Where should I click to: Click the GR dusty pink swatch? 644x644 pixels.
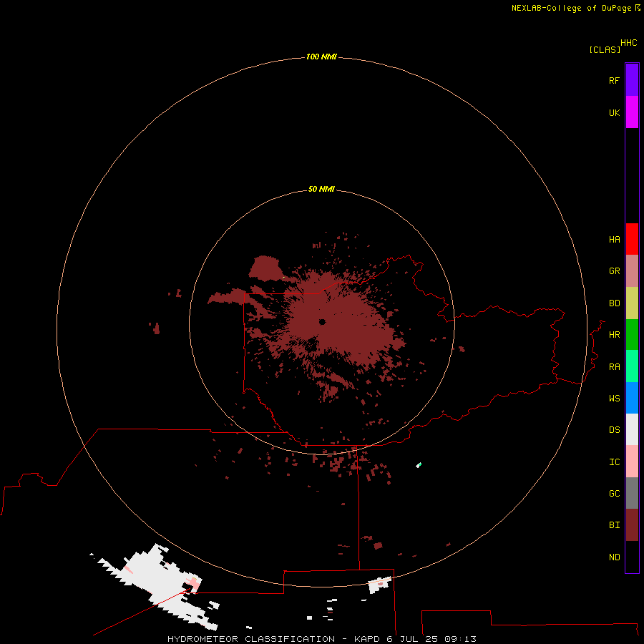[632, 271]
